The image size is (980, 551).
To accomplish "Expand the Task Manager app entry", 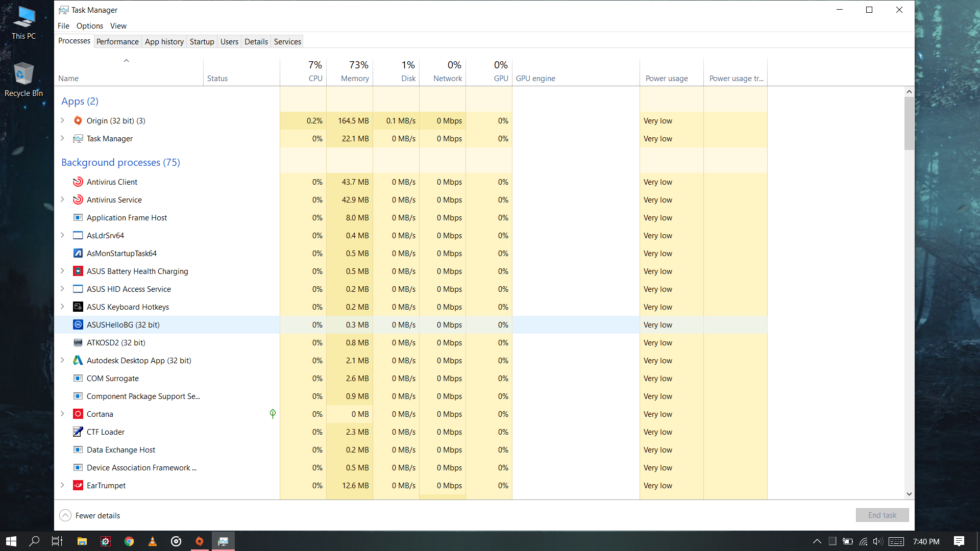I will [62, 138].
